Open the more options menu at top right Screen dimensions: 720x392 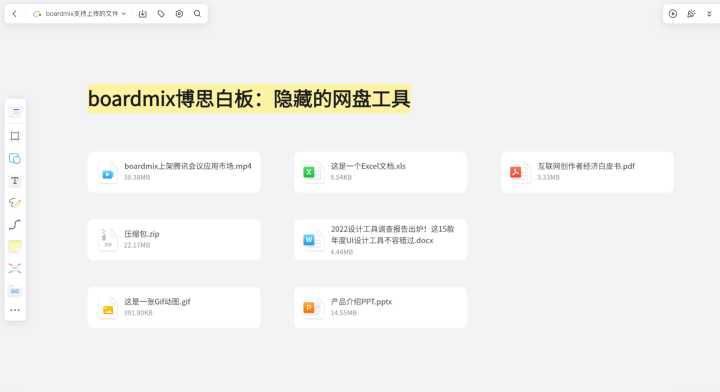point(709,14)
